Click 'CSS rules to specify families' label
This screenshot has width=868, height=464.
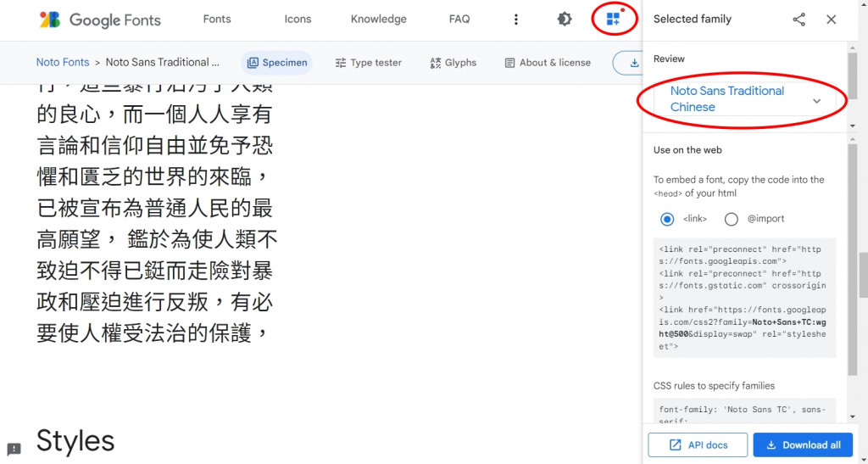[714, 385]
